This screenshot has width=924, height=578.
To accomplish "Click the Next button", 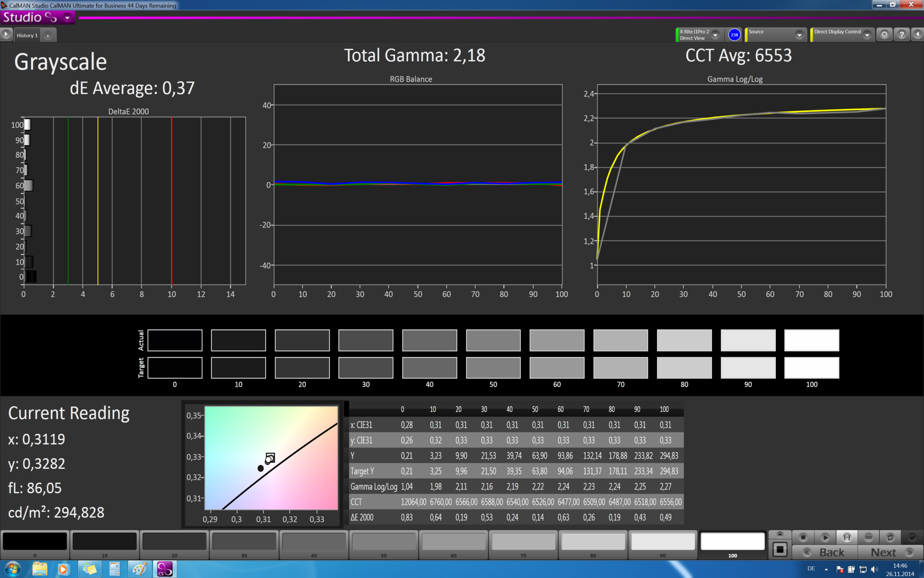I will tap(884, 552).
